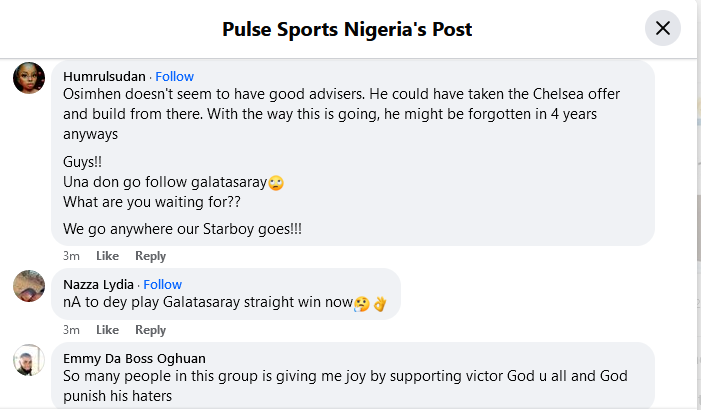
Task: Open Emmy Da Boss Oghuan's avatar
Action: coord(28,360)
